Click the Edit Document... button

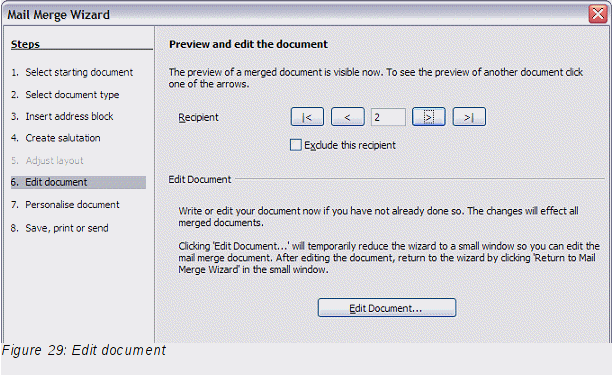tap(387, 308)
